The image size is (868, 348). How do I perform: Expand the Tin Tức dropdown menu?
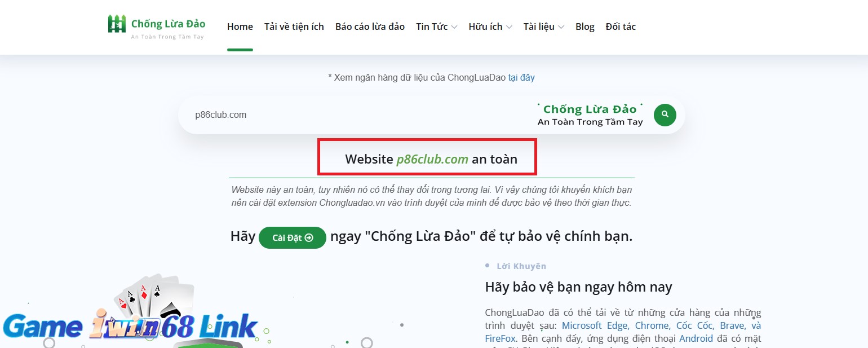pos(436,27)
